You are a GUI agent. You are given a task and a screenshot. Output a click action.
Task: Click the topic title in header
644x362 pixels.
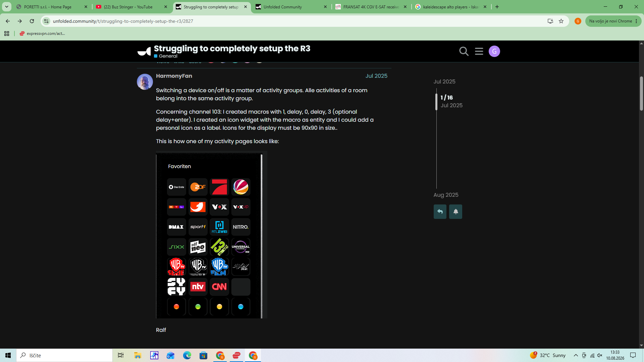pos(232,48)
